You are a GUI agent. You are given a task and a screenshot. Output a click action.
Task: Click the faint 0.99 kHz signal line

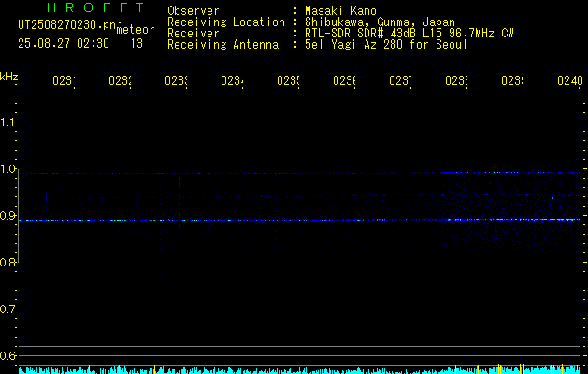pos(299,173)
